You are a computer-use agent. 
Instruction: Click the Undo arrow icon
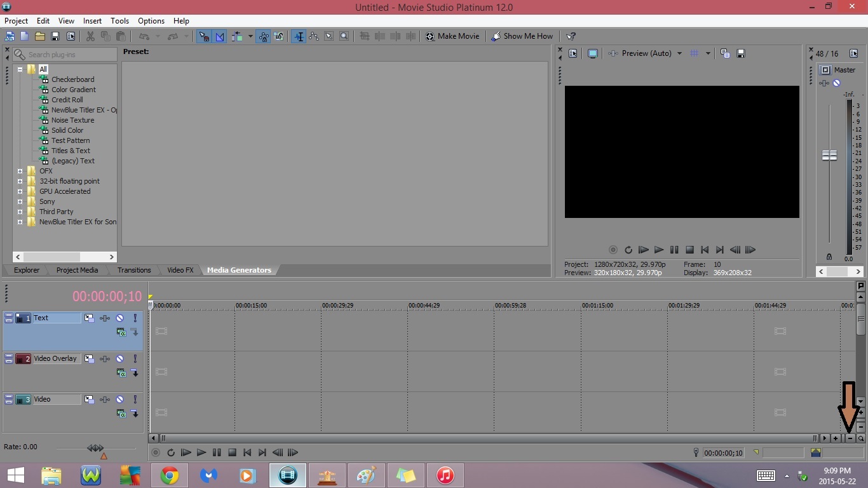click(x=144, y=36)
